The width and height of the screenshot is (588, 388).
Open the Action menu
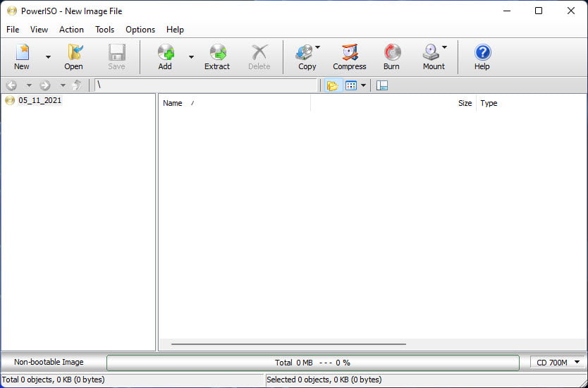click(71, 30)
